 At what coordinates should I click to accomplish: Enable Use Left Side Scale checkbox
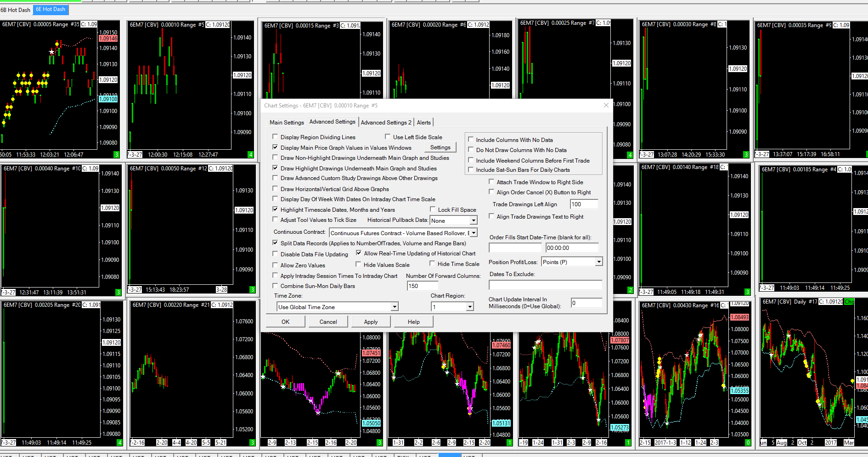pos(388,137)
